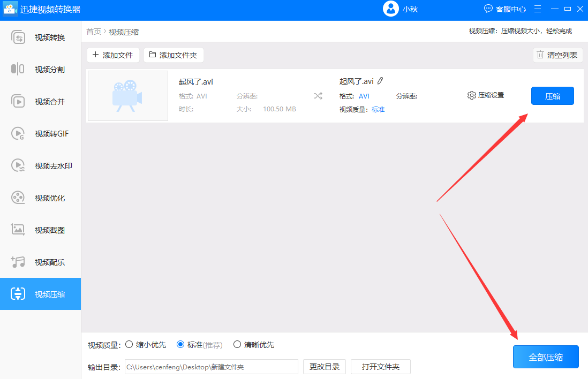Close the 迅捷视频转换器 window
The width and height of the screenshot is (588, 379).
point(580,9)
